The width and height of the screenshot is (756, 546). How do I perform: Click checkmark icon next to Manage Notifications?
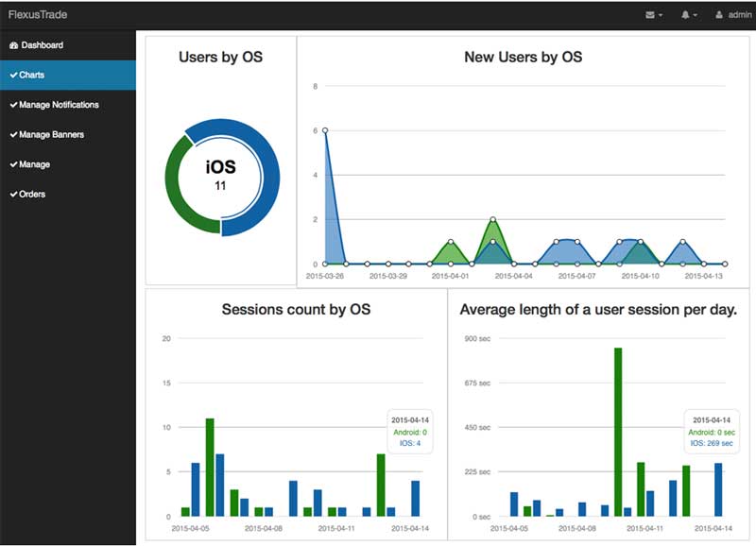tap(13, 105)
